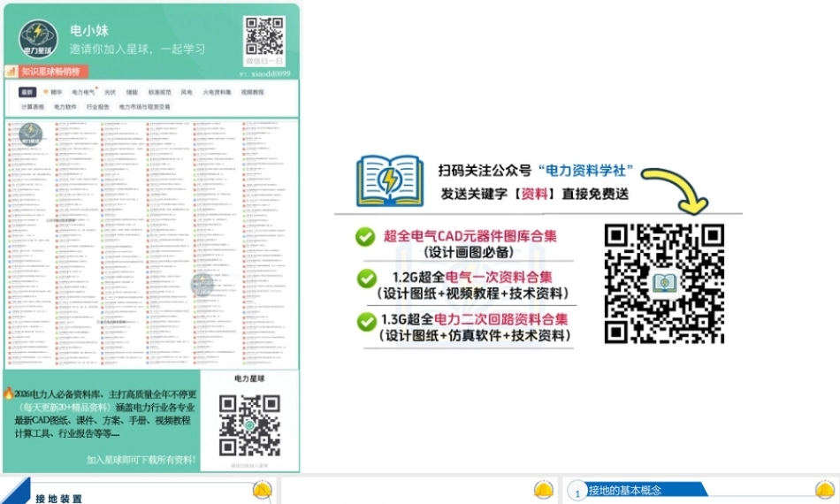
Task: Click 邀请你加入星球，一起学习 text
Action: 137,49
